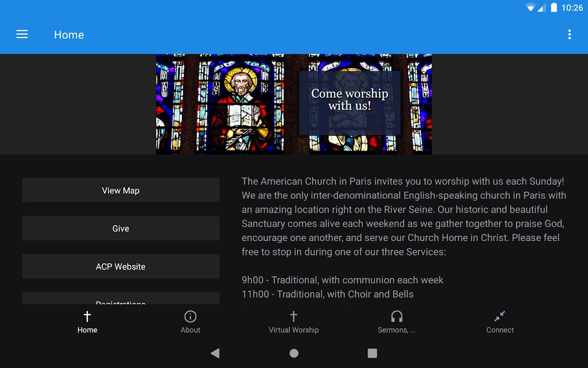Image resolution: width=588 pixels, height=368 pixels.
Task: Tap the '9h00 - Traditional' service line
Action: pos(343,280)
